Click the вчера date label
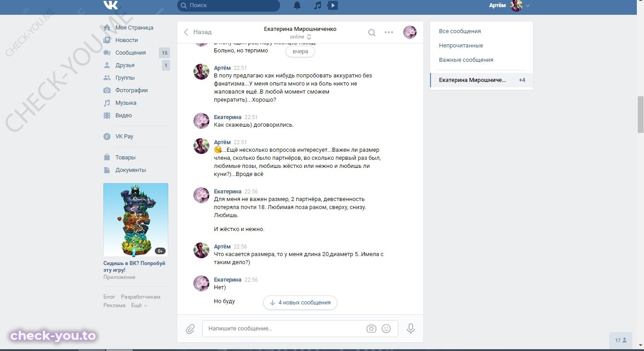Image resolution: width=644 pixels, height=351 pixels. [x=300, y=51]
